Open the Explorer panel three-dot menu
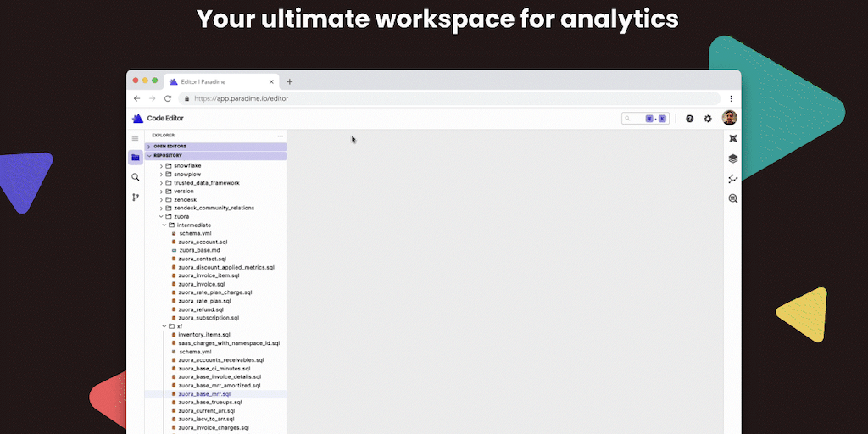 point(280,136)
